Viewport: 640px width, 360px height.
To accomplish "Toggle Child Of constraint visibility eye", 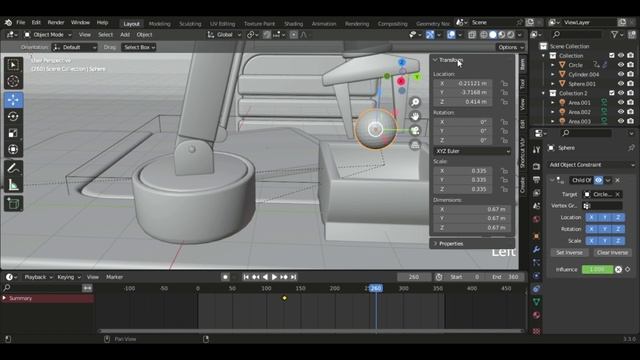I will (598, 180).
